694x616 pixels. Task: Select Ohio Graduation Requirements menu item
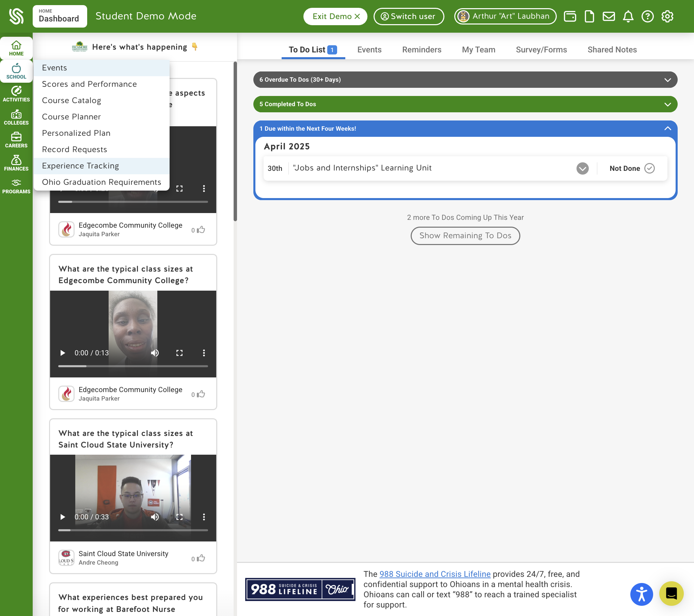click(x=101, y=182)
